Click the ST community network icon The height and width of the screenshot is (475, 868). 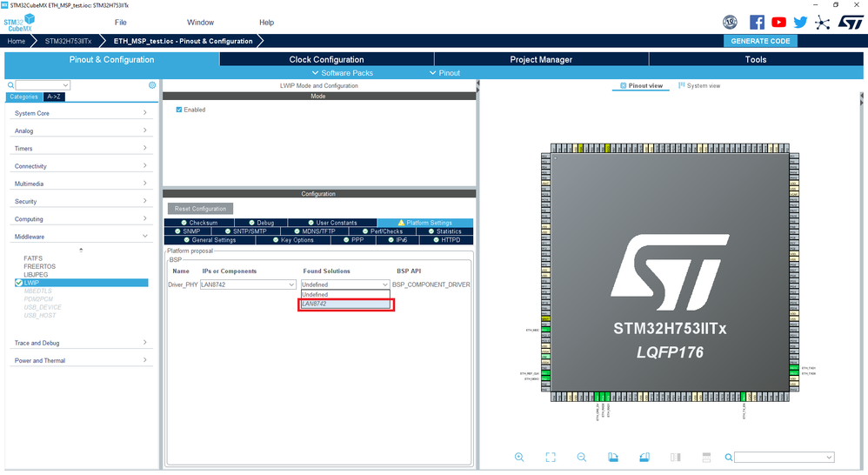pyautogui.click(x=822, y=23)
